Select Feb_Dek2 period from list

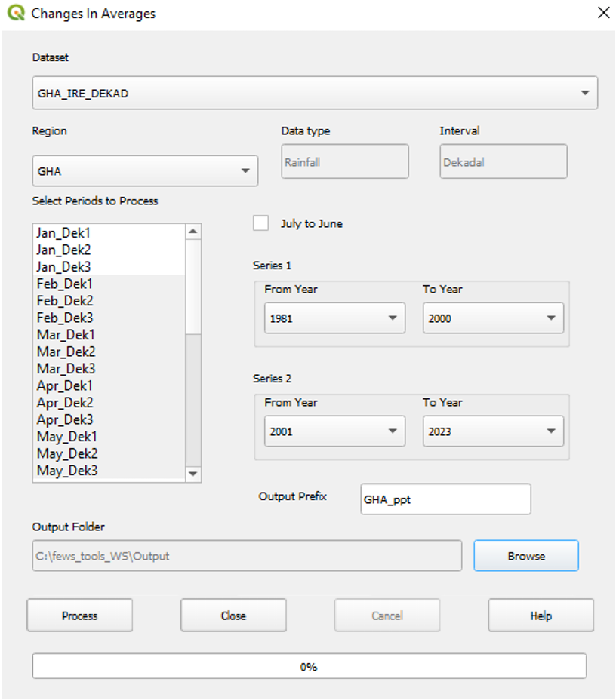(x=65, y=301)
